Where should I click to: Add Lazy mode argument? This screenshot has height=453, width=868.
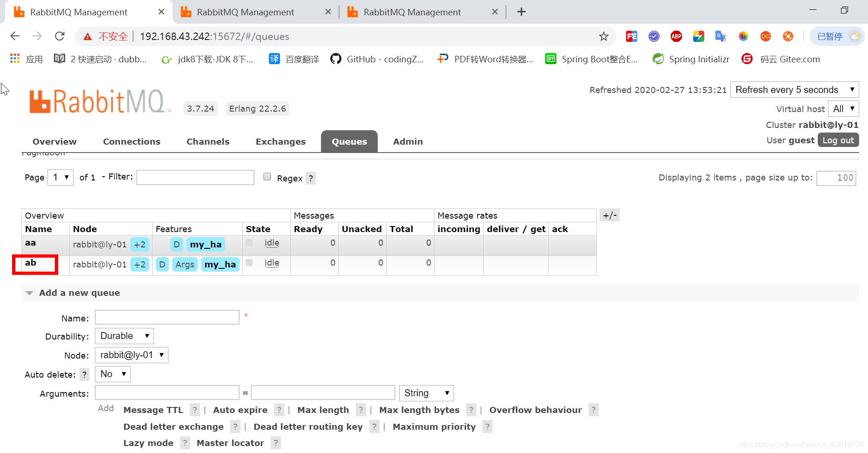148,443
